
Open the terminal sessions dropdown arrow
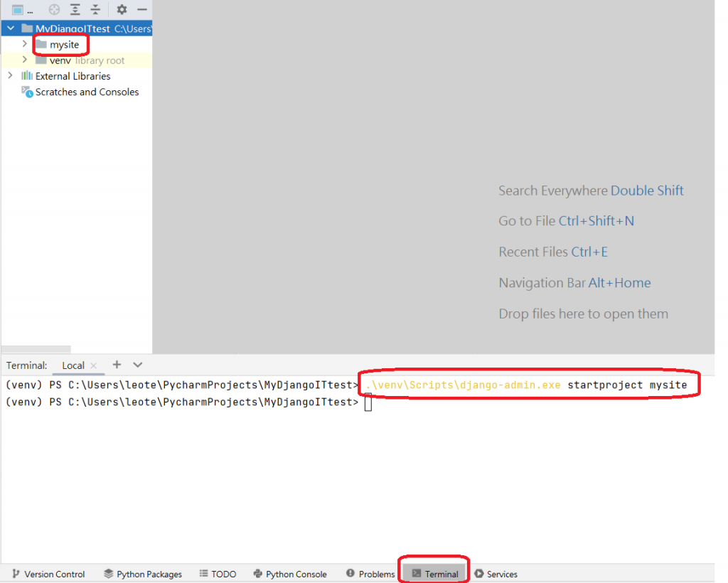pos(137,365)
